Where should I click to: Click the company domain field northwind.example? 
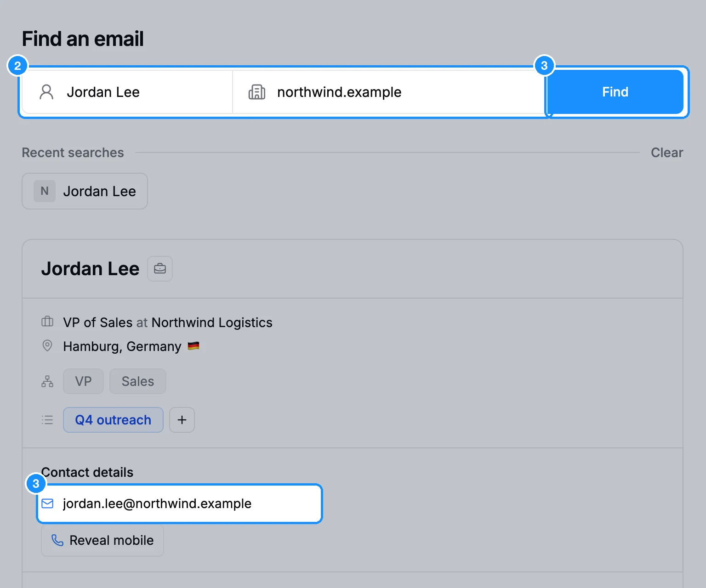(x=389, y=92)
